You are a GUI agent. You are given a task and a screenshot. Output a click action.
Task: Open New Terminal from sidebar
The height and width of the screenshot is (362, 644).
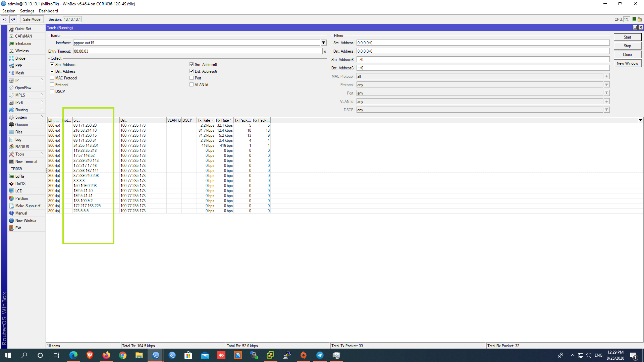26,162
